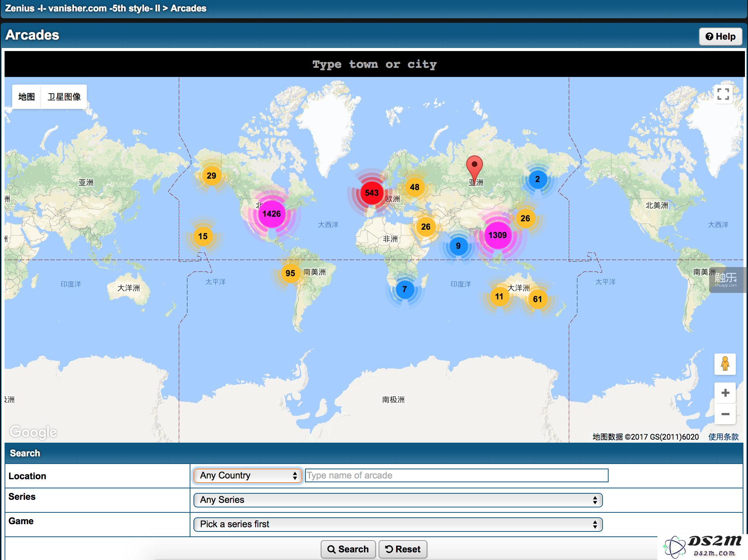Click the 1309 cluster marker over Asia

pyautogui.click(x=497, y=235)
